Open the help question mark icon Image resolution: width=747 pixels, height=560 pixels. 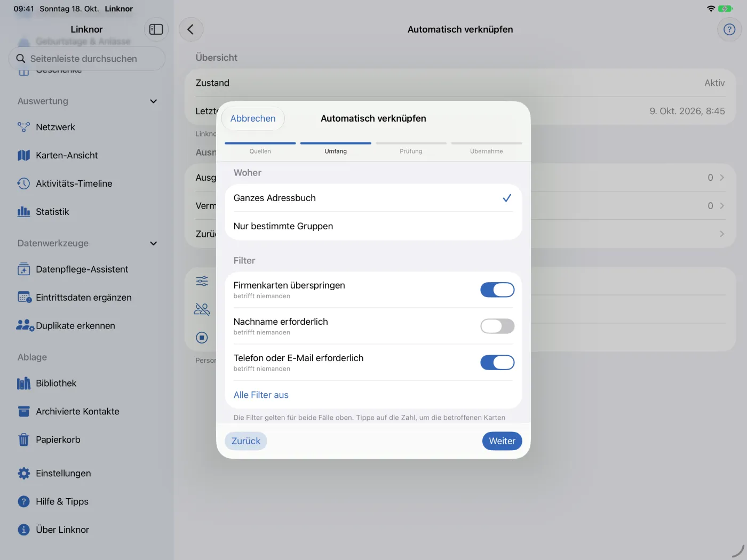coord(729,29)
